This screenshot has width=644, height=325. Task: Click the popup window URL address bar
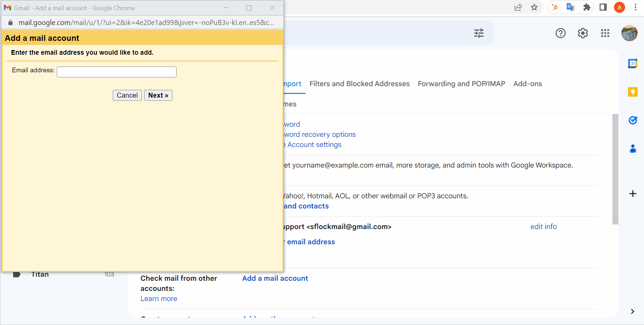[146, 23]
